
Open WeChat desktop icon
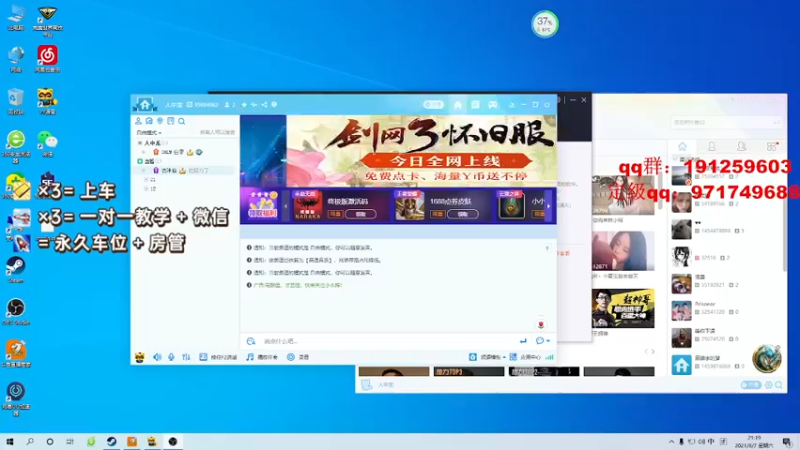47,143
